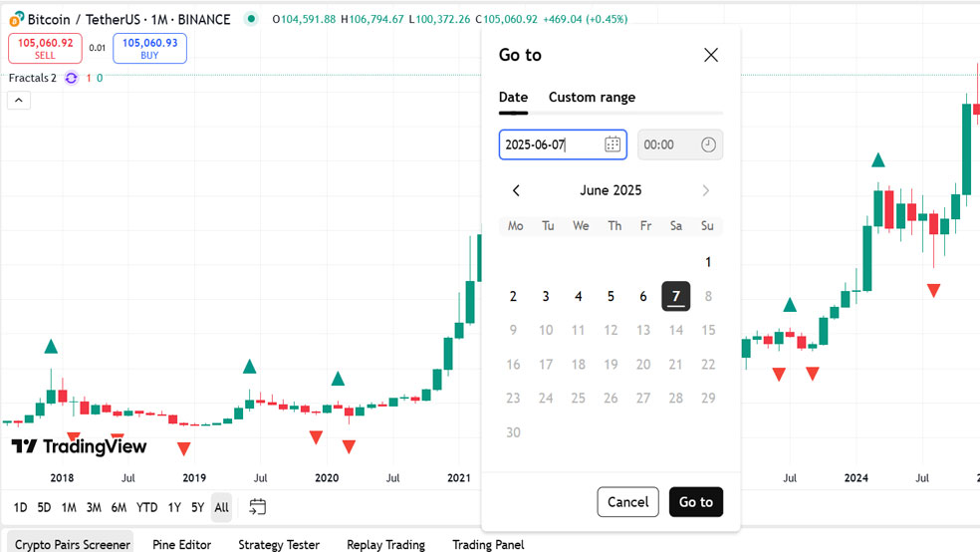Set chart range to 1Y
Viewport: 980px width, 552px height.
[174, 507]
